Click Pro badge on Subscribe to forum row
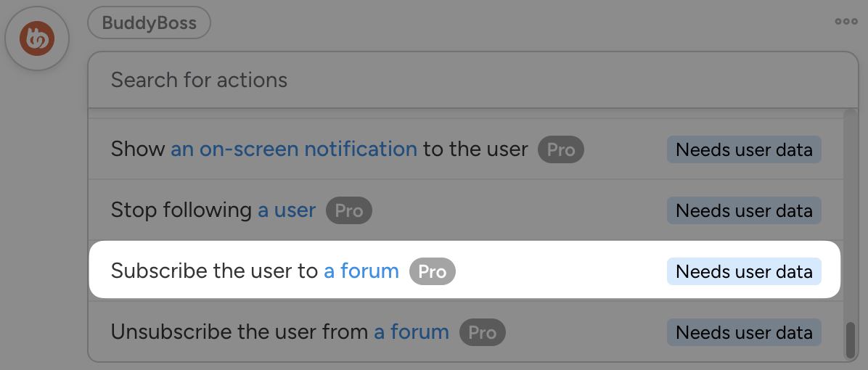Image resolution: width=868 pixels, height=370 pixels. point(433,272)
